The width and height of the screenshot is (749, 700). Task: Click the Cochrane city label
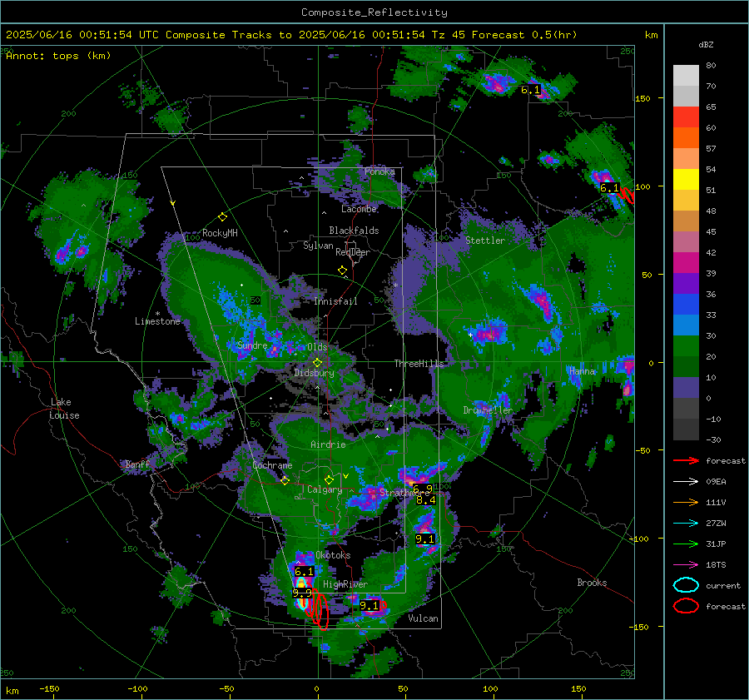point(272,465)
